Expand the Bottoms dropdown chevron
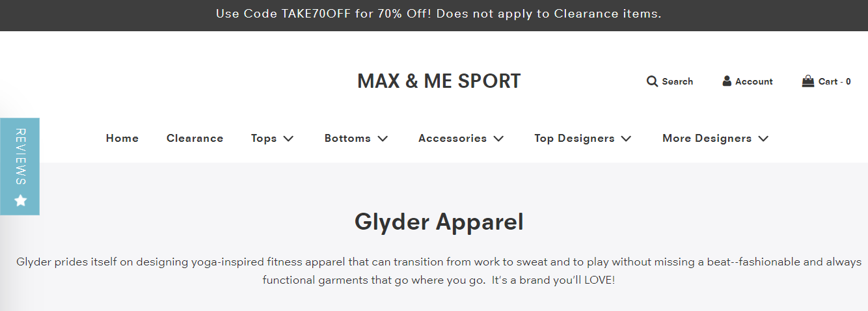This screenshot has width=868, height=311. point(383,139)
